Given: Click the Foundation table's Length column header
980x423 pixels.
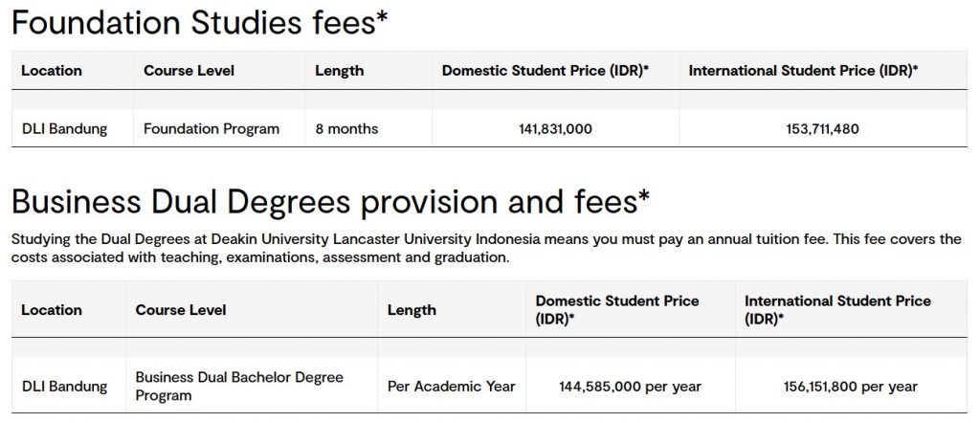Looking at the screenshot, I should click(x=340, y=71).
